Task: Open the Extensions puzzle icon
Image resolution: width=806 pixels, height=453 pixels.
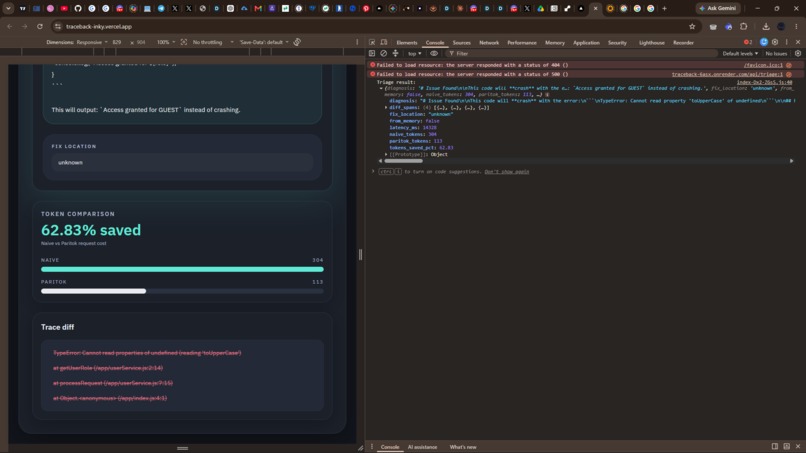Action: click(x=743, y=26)
